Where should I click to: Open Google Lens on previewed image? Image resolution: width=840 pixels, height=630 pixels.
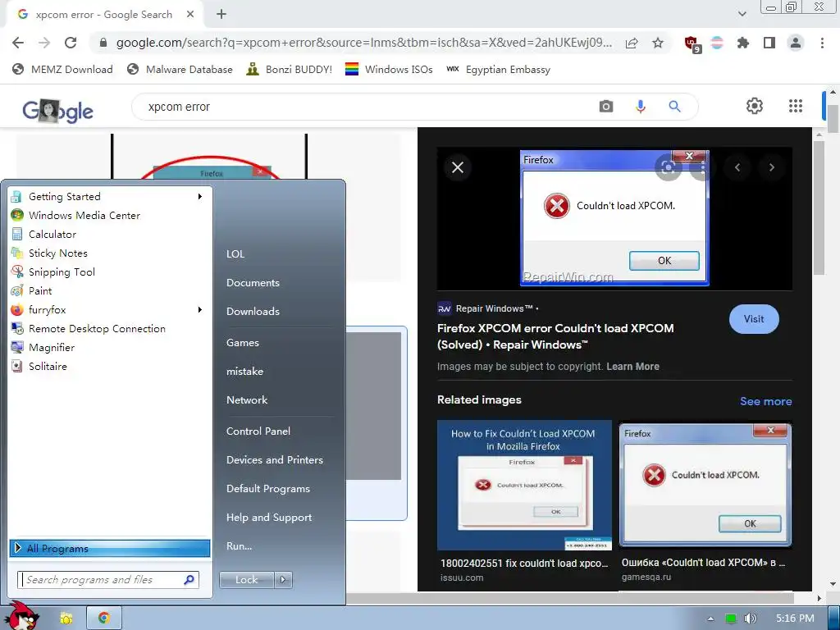[x=668, y=167]
